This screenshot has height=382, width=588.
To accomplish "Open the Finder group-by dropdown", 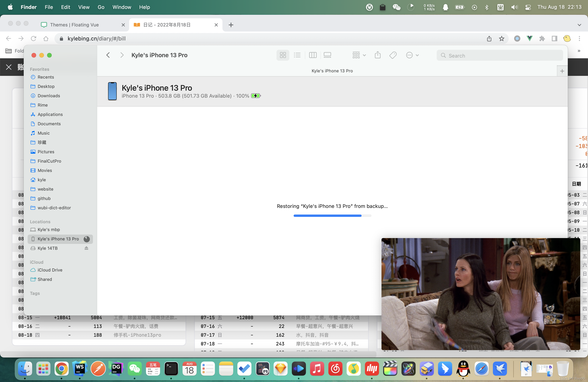I will 359,55.
